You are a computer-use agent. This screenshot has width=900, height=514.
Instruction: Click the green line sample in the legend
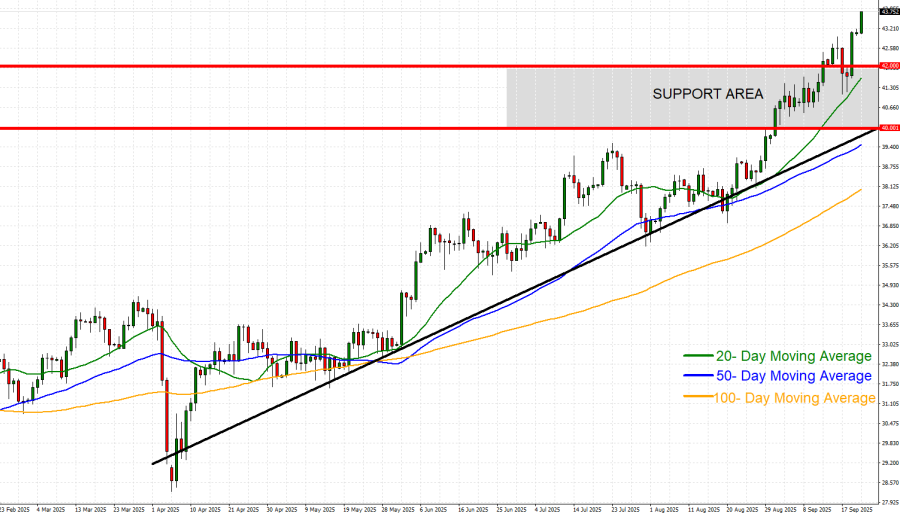(698, 357)
